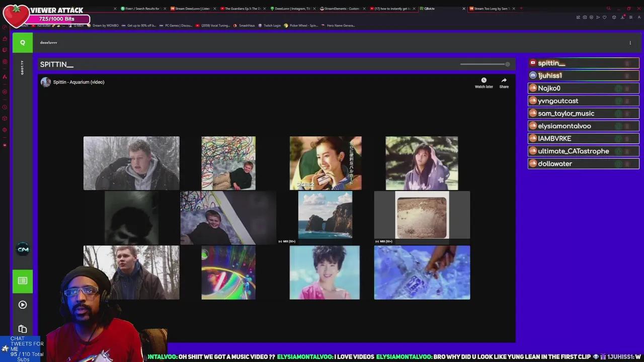
Task: Click green action icon on Najko0 row
Action: [618, 88]
